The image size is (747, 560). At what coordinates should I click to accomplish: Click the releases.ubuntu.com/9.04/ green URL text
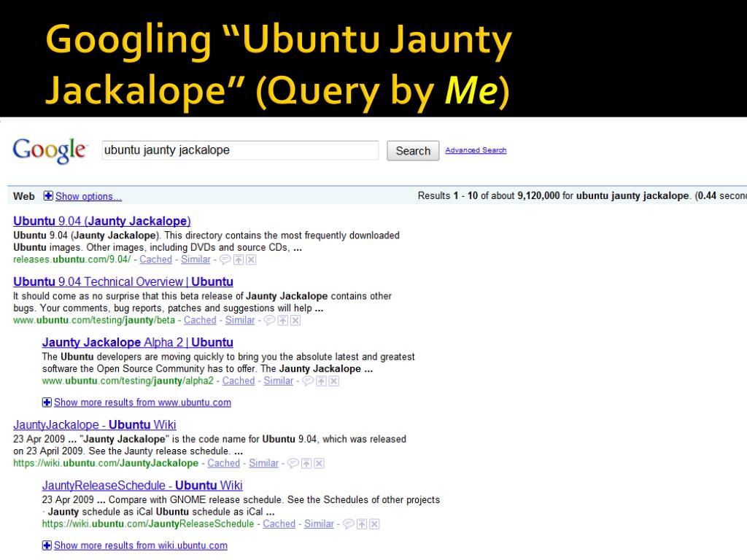point(72,260)
